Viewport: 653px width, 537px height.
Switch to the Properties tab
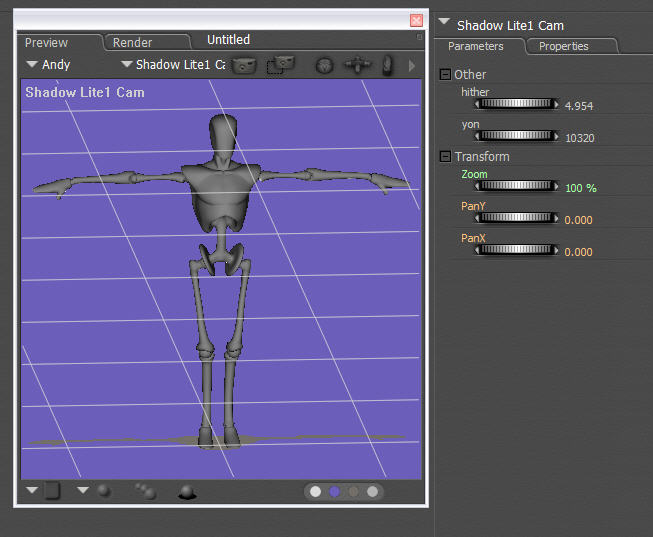click(563, 46)
